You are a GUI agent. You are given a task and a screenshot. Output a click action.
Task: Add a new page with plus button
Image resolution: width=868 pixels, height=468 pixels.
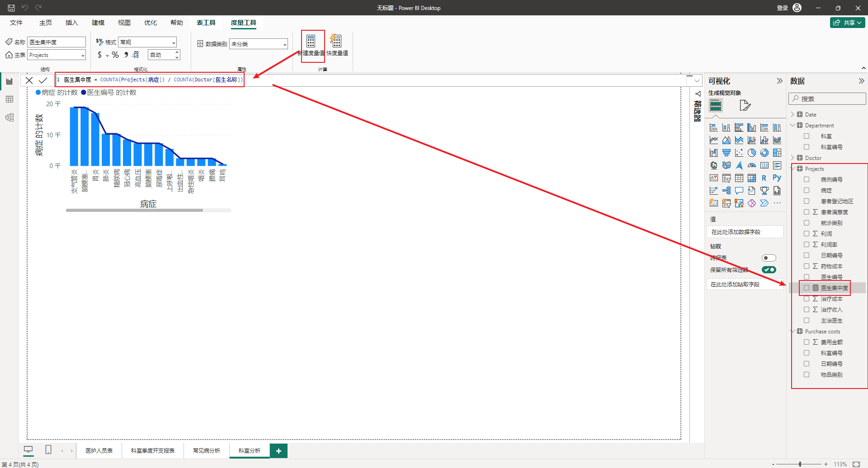point(278,451)
